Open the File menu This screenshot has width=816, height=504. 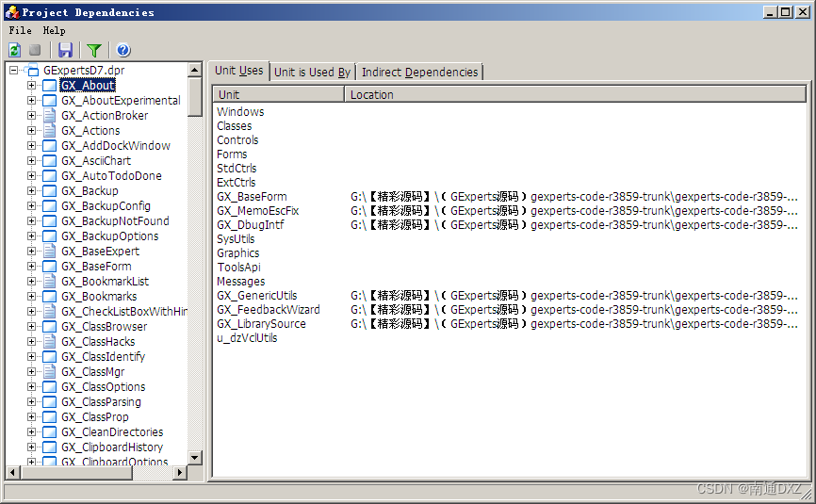21,30
